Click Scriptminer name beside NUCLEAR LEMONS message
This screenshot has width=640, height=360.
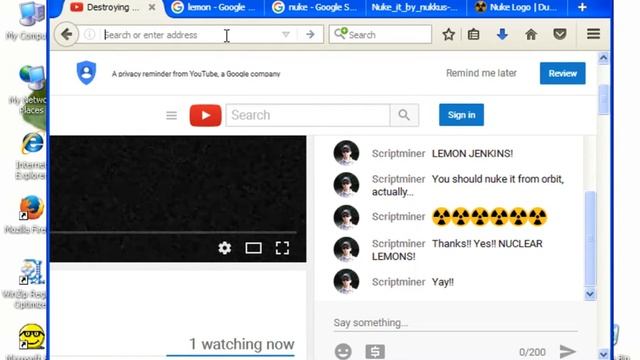click(x=398, y=244)
